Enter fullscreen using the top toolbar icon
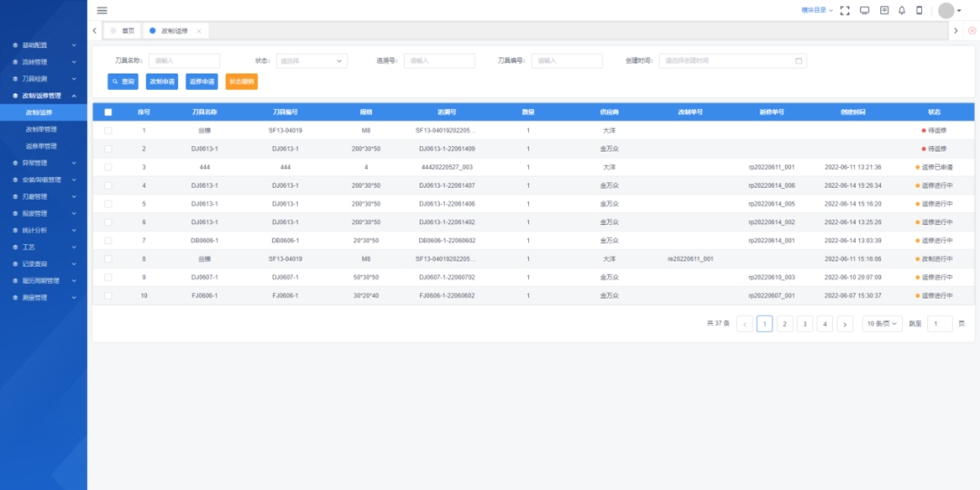The width and height of the screenshot is (980, 490). [x=845, y=10]
